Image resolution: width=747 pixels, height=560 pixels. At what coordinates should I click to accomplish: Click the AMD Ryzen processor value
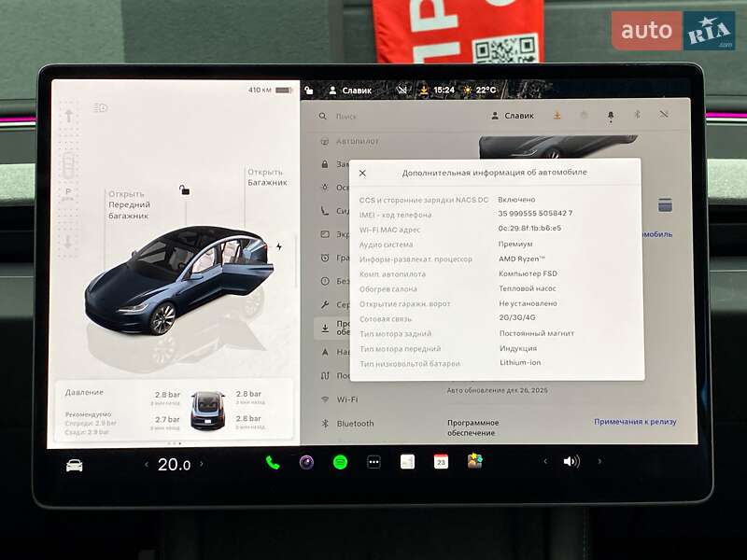point(521,259)
